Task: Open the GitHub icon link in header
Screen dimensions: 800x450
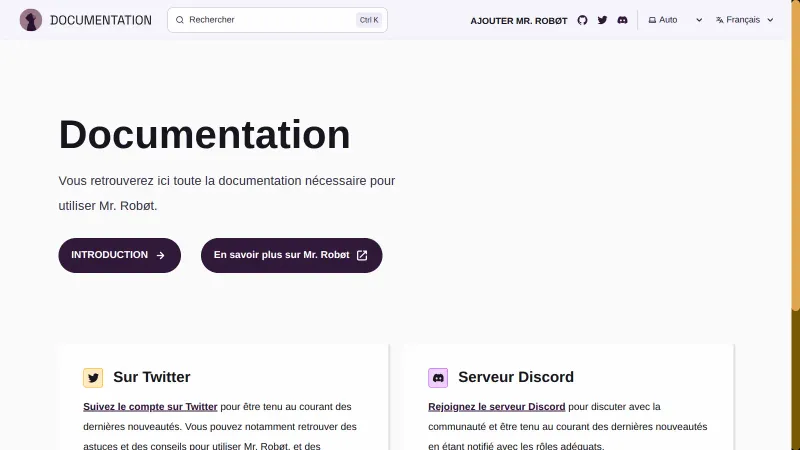Action: point(583,20)
